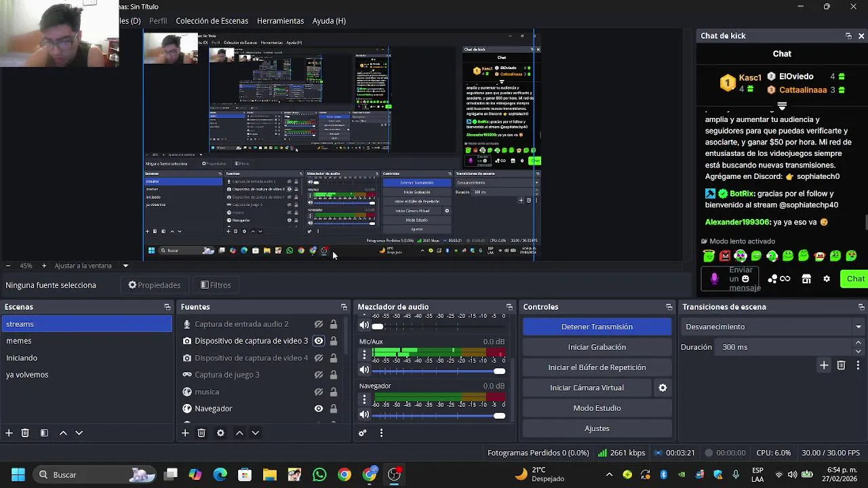This screenshot has height=488, width=868.
Task: Move source up in Fuentes toolbar
Action: [x=239, y=433]
